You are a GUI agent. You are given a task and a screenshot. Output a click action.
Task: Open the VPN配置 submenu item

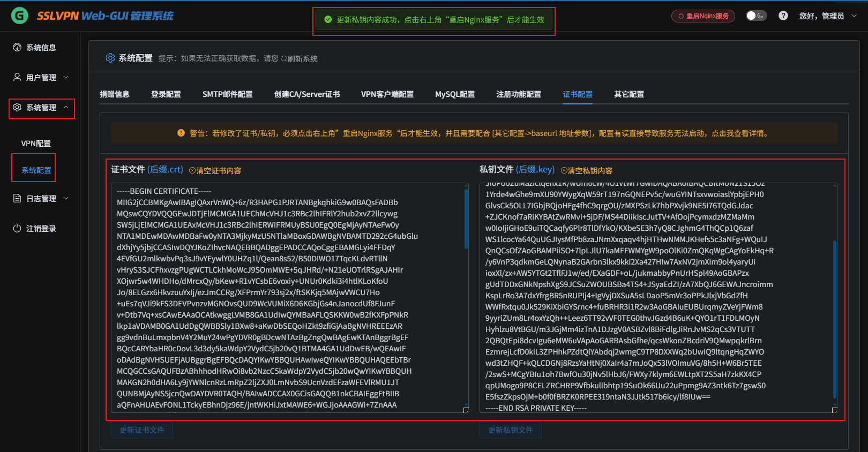36,144
